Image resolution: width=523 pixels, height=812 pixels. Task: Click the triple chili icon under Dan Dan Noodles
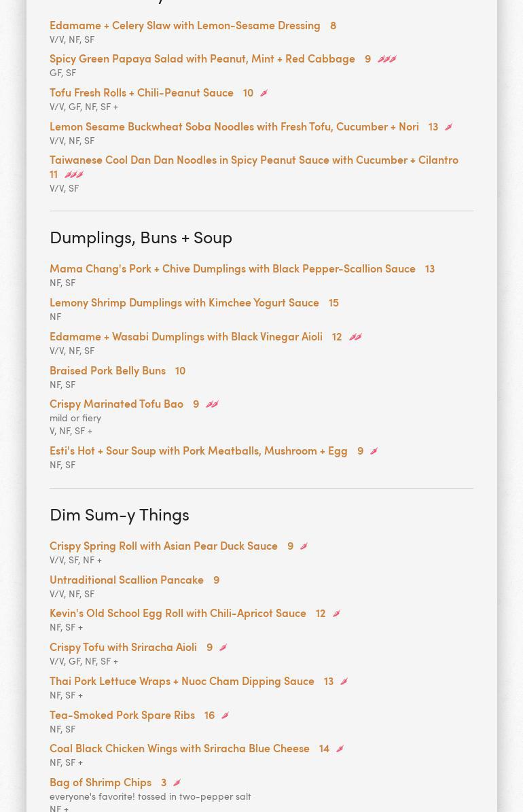tap(73, 175)
